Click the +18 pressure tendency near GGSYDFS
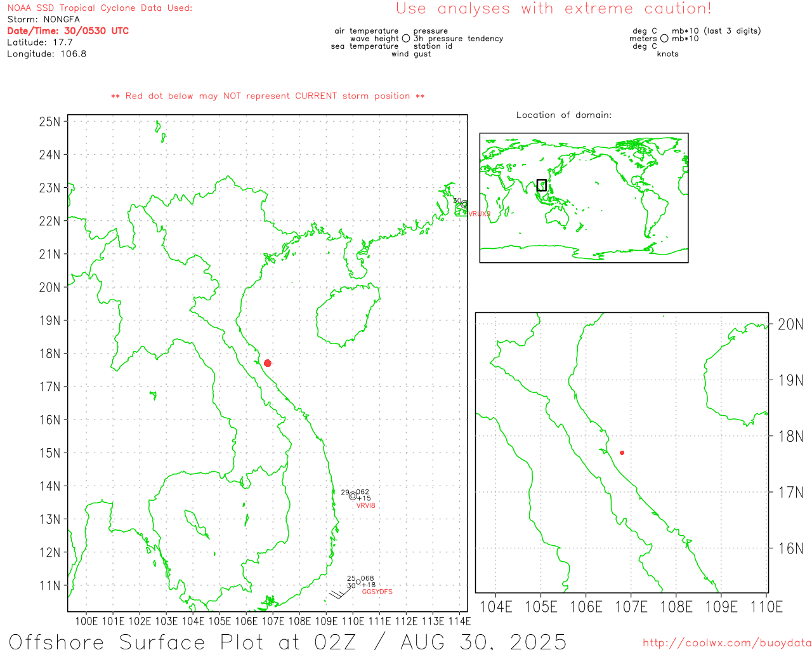This screenshot has height=650, width=812. 369,585
